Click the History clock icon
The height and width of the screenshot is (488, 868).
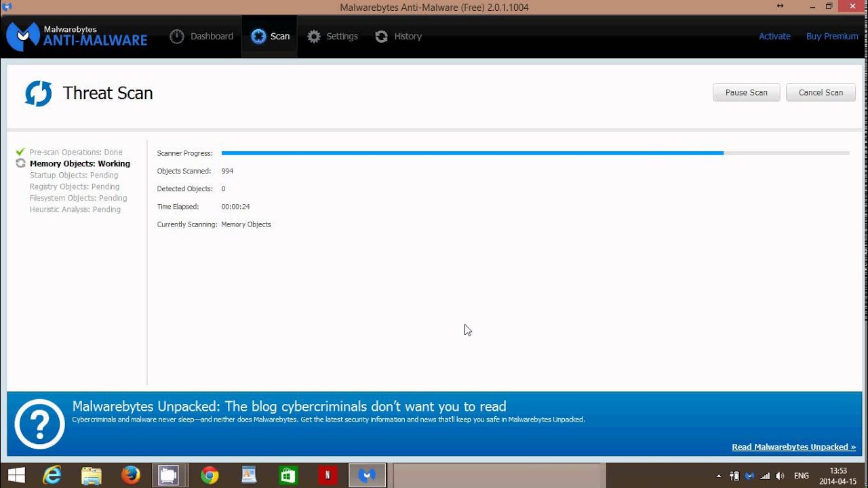pyautogui.click(x=382, y=37)
